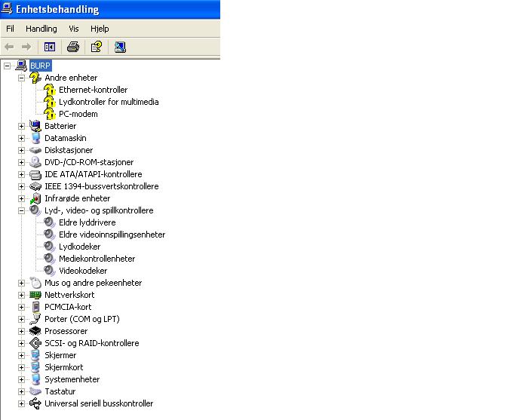Select PC-modem text label
The height and width of the screenshot is (420, 528).
click(x=78, y=114)
